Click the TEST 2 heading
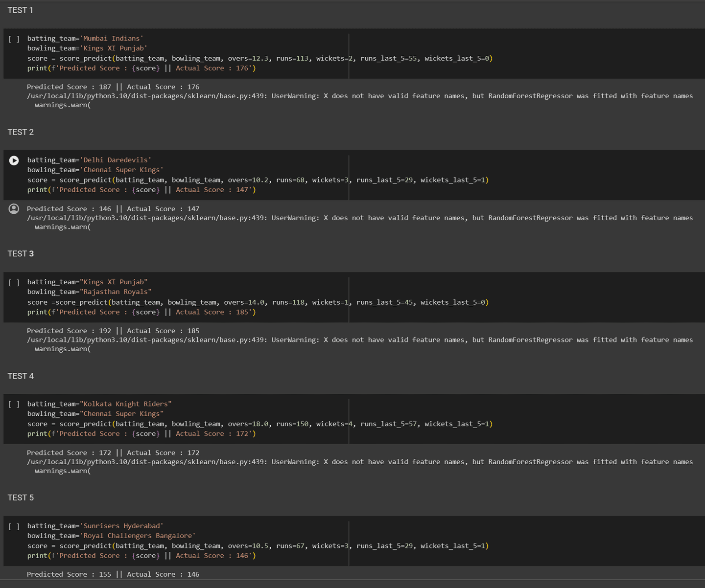Screen dimensions: 705x588 [21, 132]
